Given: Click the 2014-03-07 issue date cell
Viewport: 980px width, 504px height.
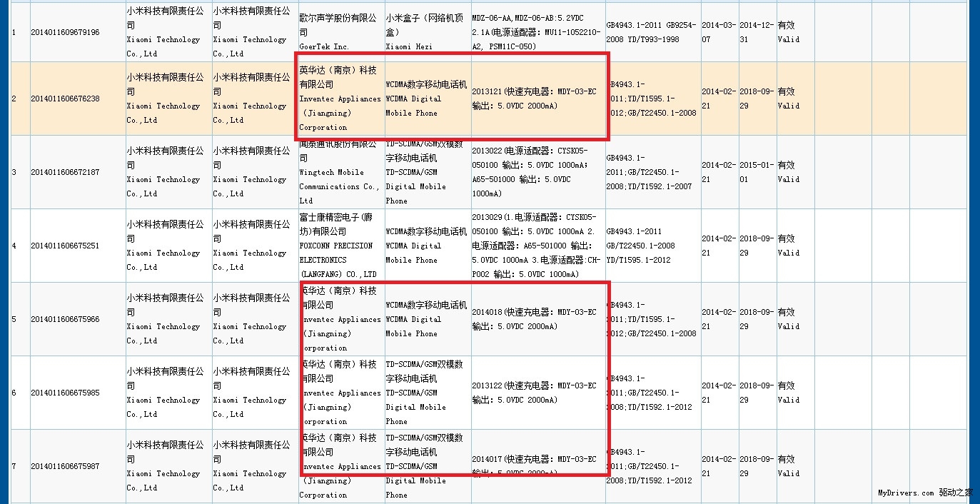Looking at the screenshot, I should tap(719, 32).
